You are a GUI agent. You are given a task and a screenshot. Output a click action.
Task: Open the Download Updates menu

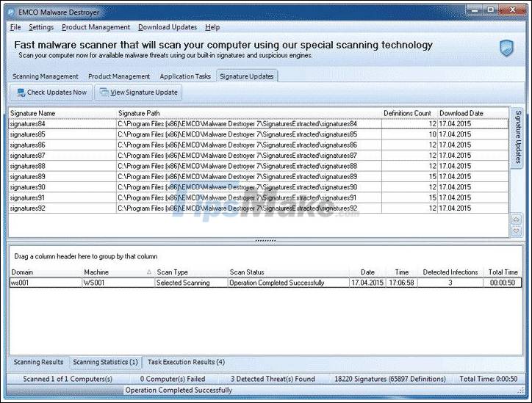(168, 27)
